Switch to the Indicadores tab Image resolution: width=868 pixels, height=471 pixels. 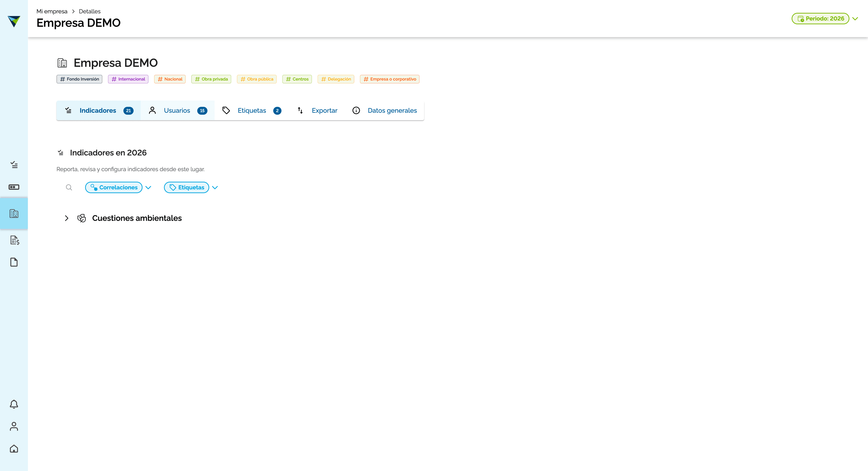tap(99, 110)
